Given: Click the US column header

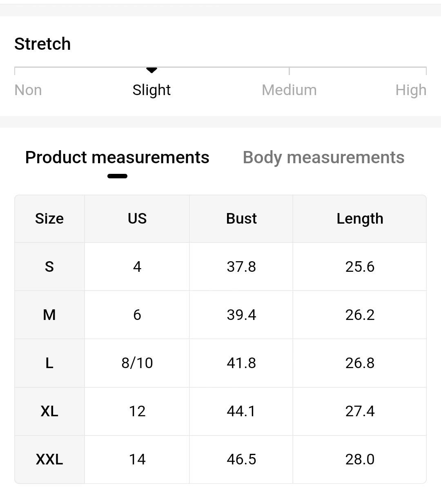Looking at the screenshot, I should coord(137,219).
